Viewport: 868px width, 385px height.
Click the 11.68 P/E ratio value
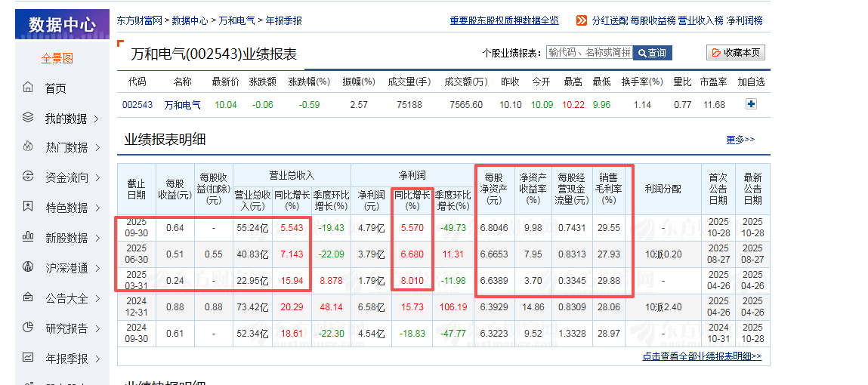point(714,104)
